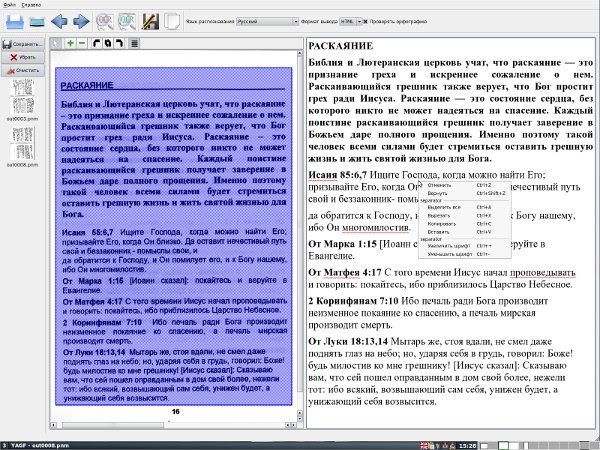
Task: Go to next page with right arrow
Action: pos(81,21)
